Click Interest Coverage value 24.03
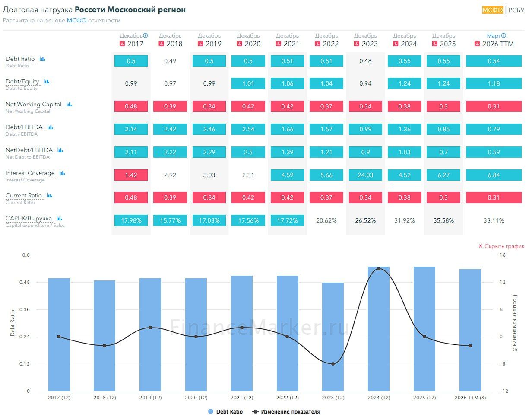 pos(365,175)
